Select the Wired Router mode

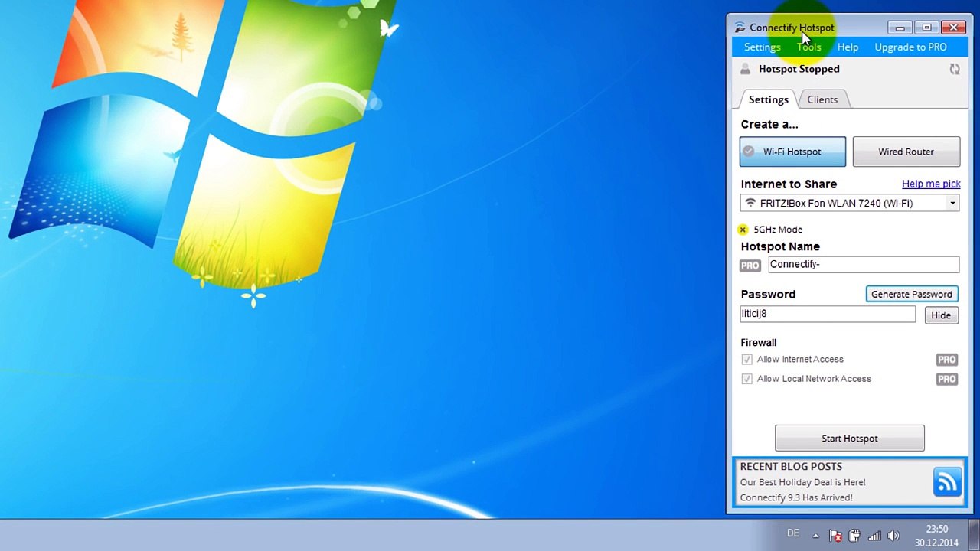(x=906, y=152)
